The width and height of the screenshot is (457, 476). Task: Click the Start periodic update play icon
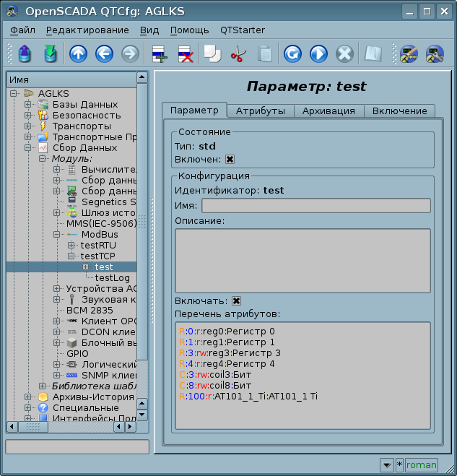318,54
